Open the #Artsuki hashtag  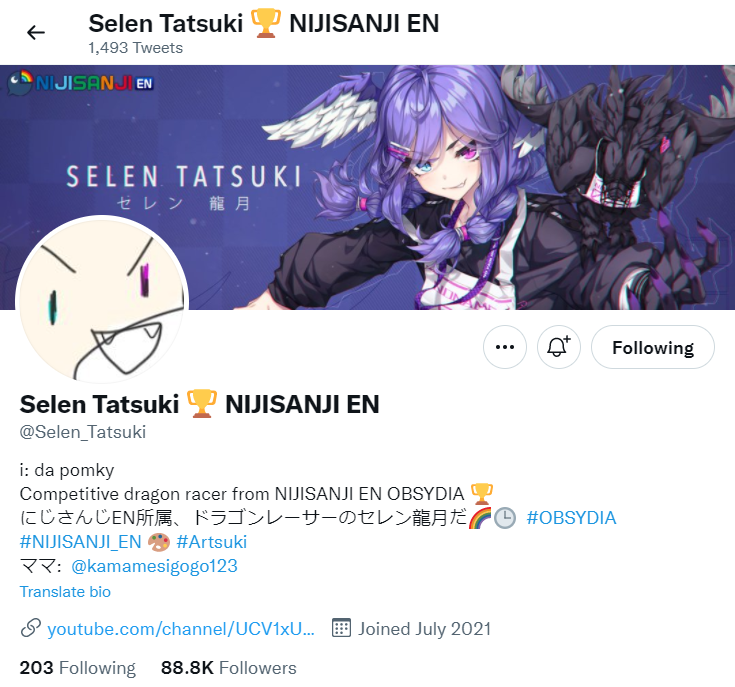(211, 542)
